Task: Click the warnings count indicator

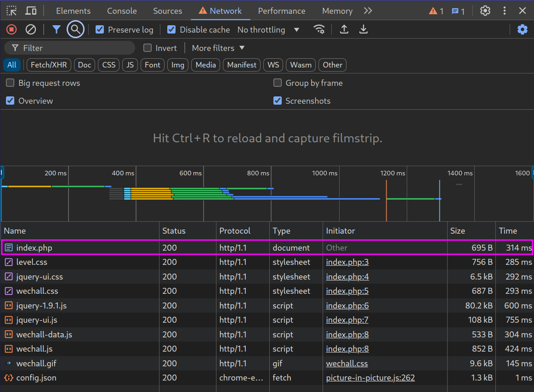Action: point(436,11)
